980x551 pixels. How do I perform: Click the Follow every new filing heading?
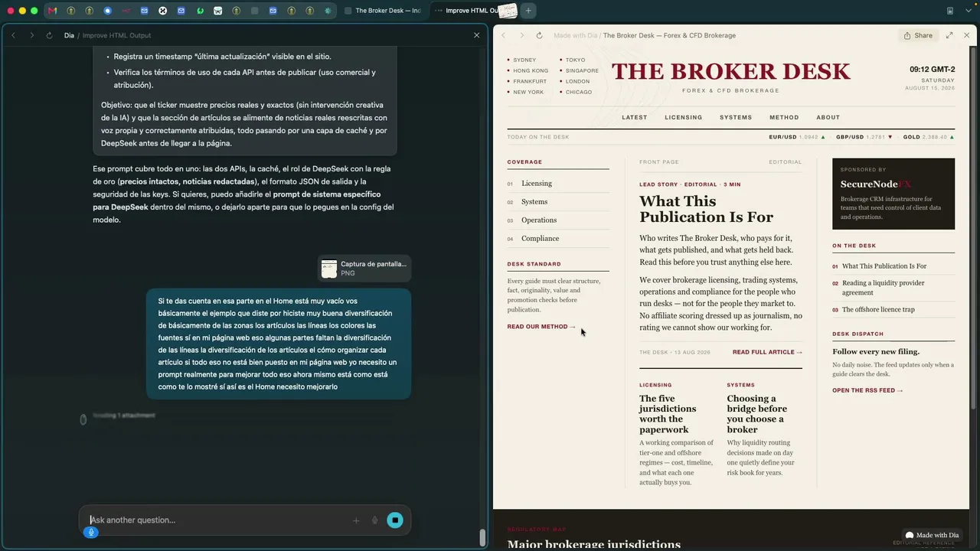click(x=876, y=352)
